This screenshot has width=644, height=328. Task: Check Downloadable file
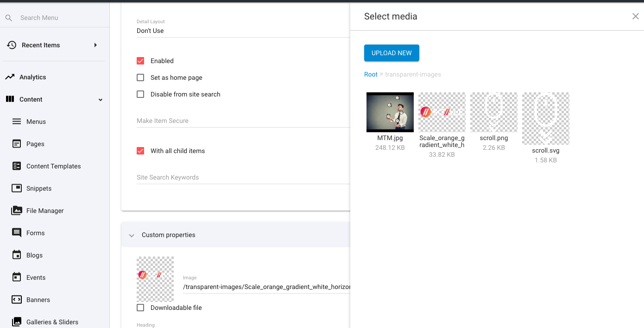140,307
